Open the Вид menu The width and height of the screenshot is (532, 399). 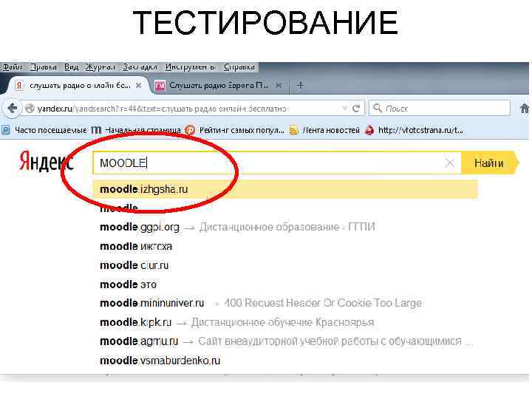[71, 66]
